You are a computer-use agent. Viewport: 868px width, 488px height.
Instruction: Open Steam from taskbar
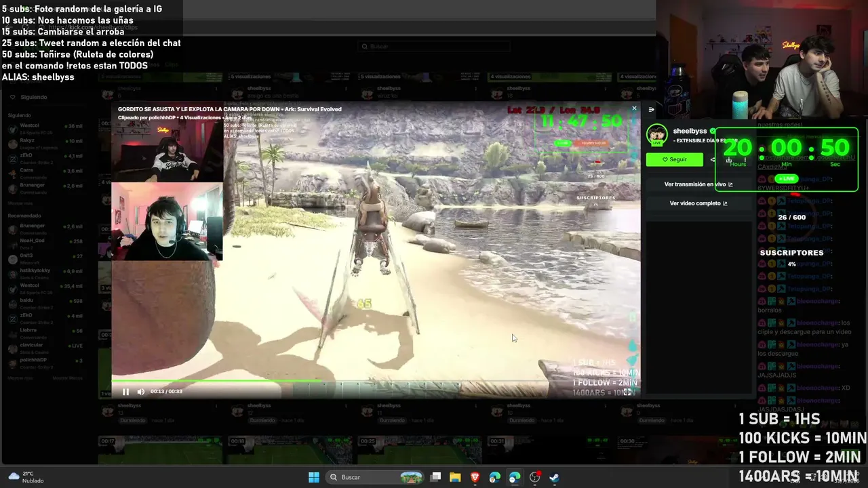pyautogui.click(x=554, y=477)
